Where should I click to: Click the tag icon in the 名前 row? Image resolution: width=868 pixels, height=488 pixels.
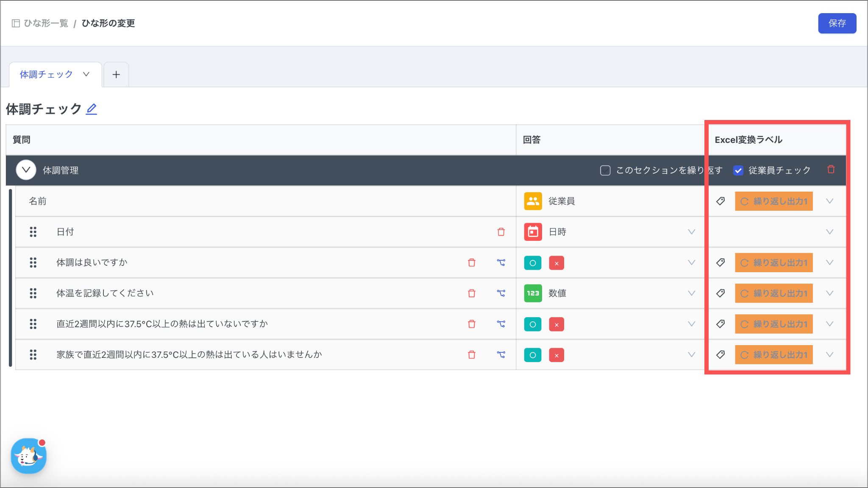click(721, 201)
